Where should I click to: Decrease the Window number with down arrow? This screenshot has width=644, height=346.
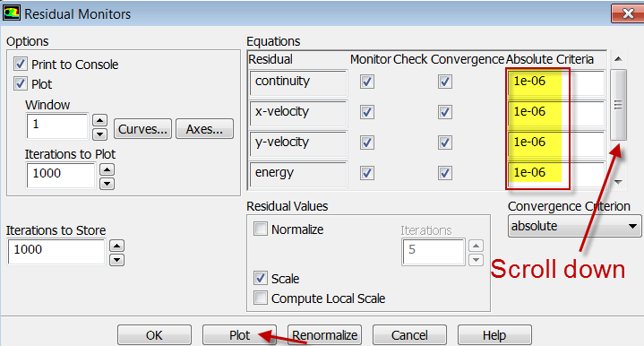coord(99,134)
